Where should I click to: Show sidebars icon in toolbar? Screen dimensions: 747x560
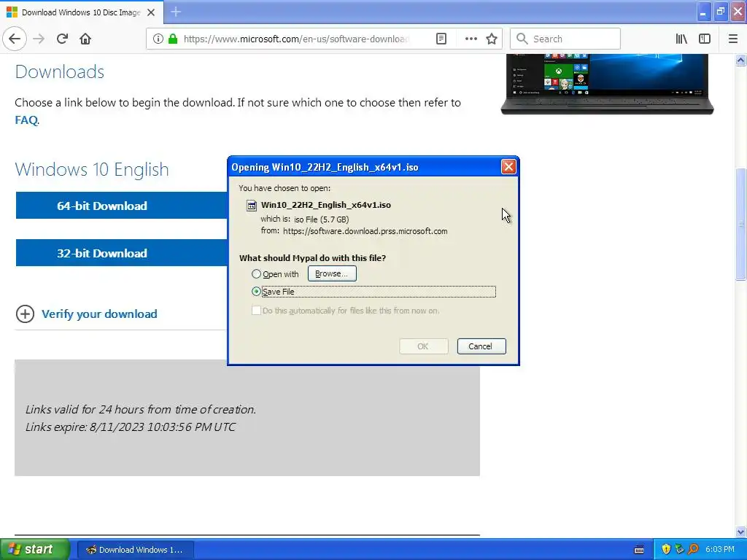(705, 39)
